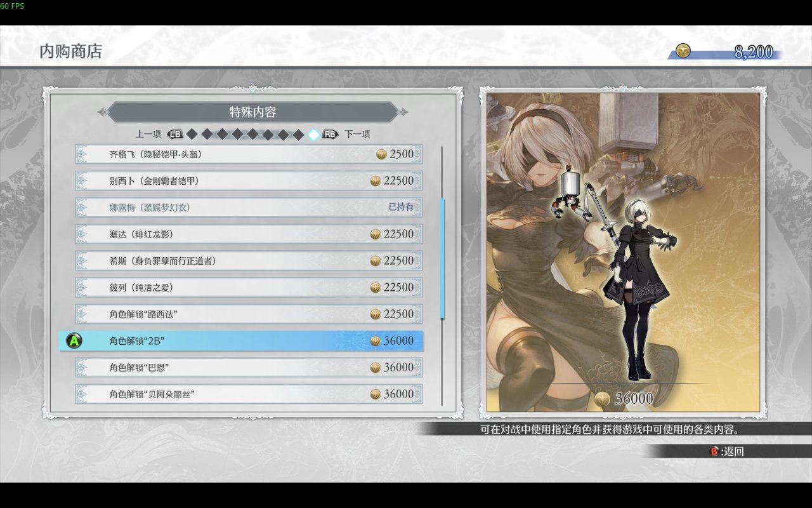
Task: Go to previous category via 上一项
Action: (148, 134)
